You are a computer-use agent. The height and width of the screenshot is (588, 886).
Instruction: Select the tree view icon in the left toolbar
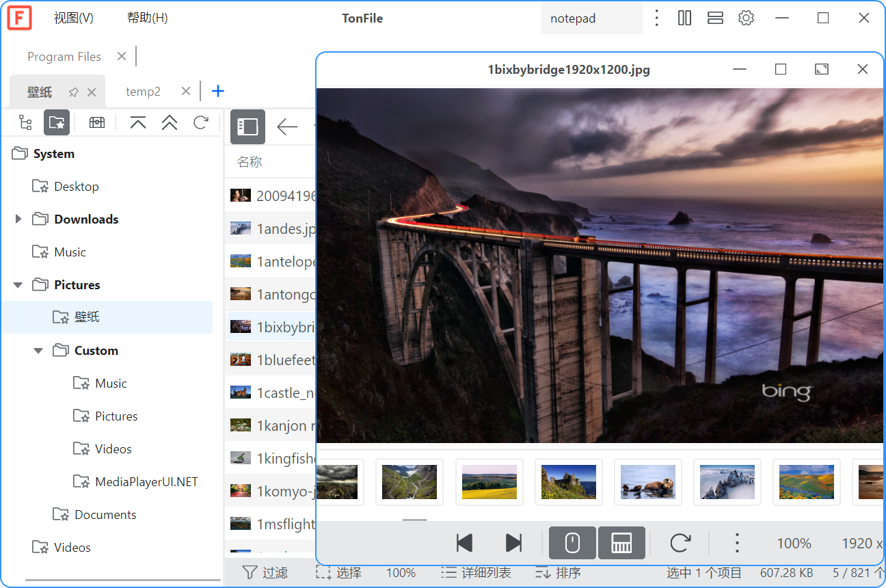tap(25, 122)
